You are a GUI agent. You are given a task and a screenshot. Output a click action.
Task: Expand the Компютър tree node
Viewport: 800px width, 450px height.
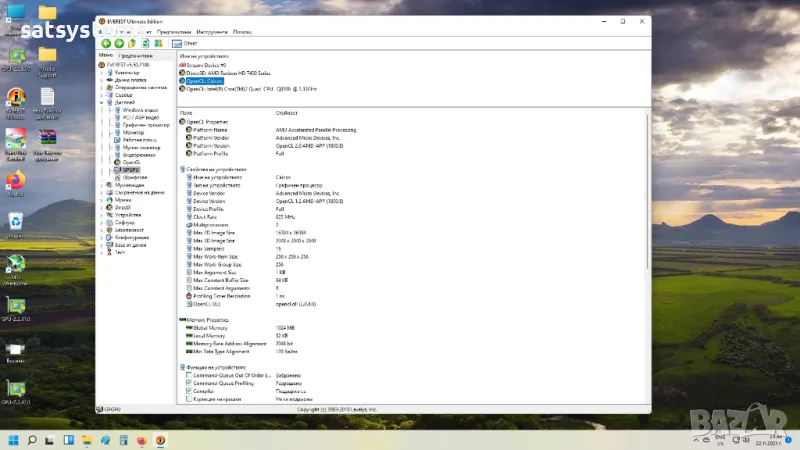[100, 73]
